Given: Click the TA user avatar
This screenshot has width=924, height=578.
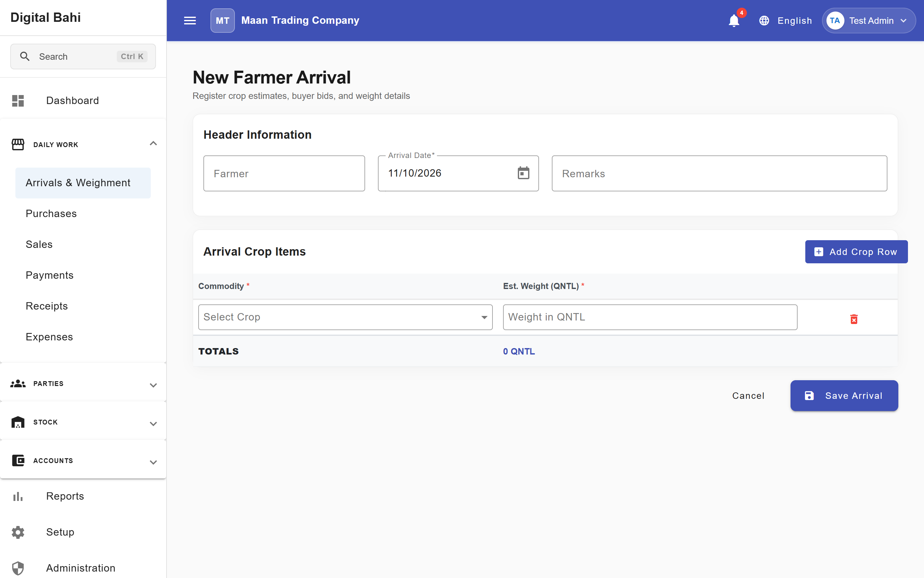Looking at the screenshot, I should pos(835,21).
